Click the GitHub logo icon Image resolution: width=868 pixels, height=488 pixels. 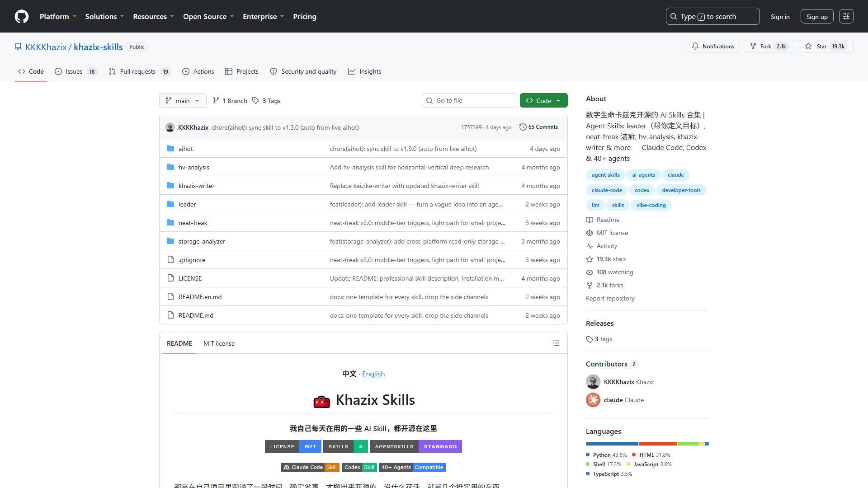(x=22, y=16)
